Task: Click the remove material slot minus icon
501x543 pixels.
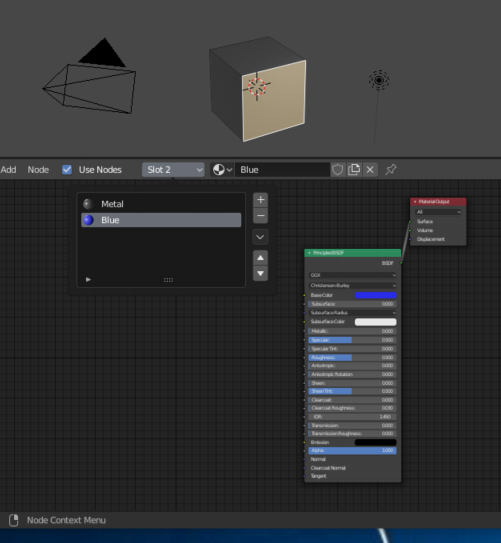Action: click(260, 215)
